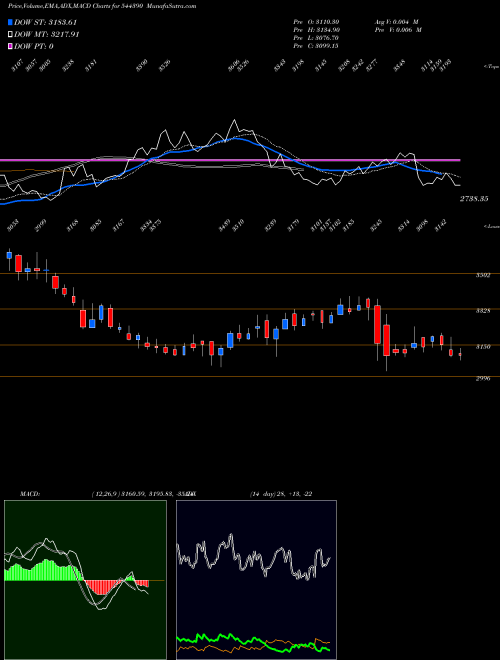Select the 'DOW MT: 3217.91' legend text
Screen dimensions: 500x660
click(x=47, y=35)
